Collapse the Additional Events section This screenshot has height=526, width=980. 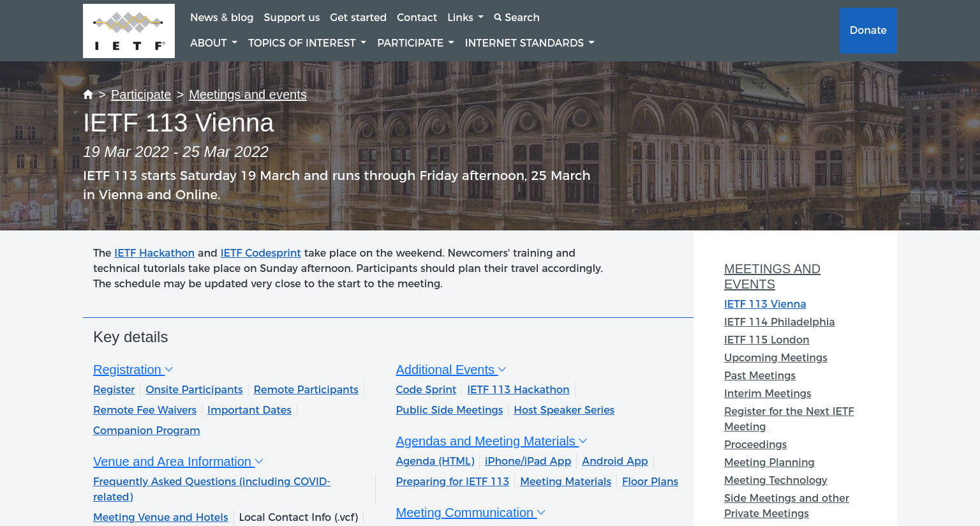[450, 370]
